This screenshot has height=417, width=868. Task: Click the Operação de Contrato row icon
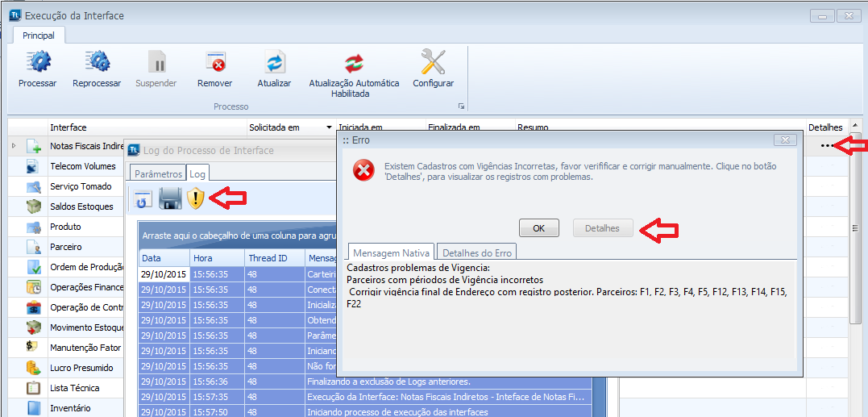[34, 307]
